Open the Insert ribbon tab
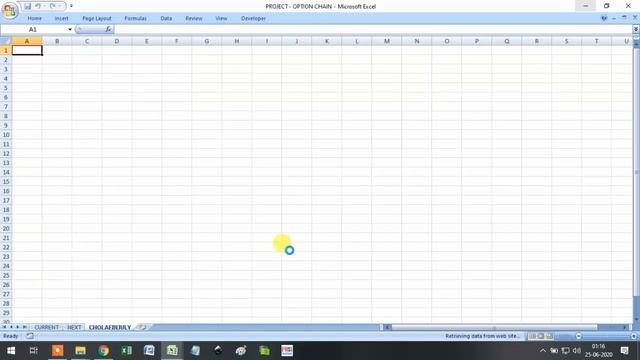Screen dimensions: 640x360 (x=62, y=18)
